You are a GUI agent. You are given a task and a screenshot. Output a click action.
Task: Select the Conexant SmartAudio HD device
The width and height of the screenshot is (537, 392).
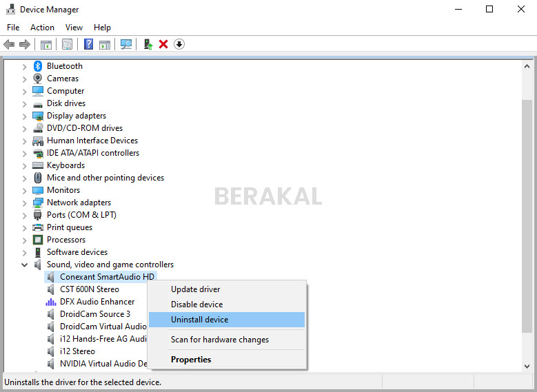(x=107, y=277)
